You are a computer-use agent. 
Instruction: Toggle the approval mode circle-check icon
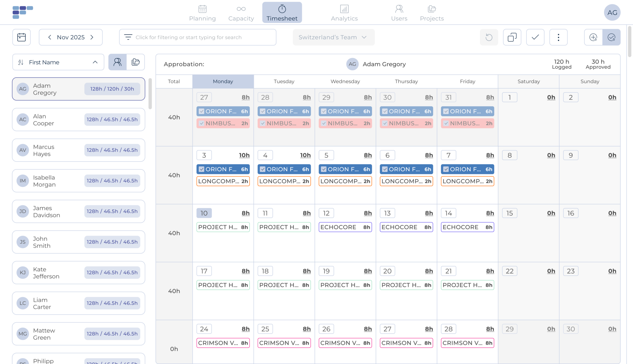click(x=611, y=37)
